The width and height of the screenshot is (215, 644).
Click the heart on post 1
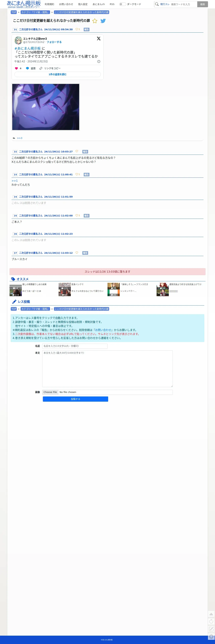(x=77, y=29)
